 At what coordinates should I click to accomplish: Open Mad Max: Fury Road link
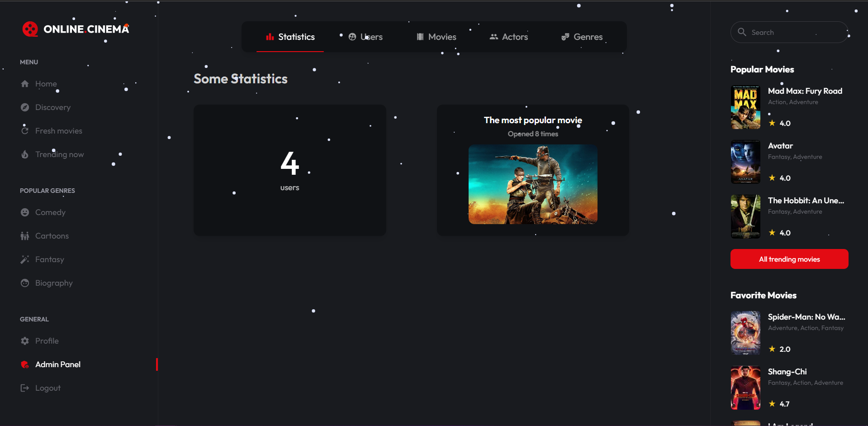click(805, 91)
